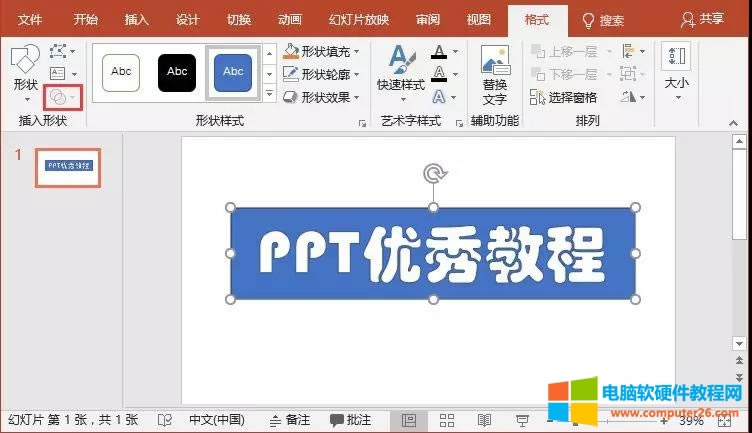
Task: Click the 搜索 tell-me search box
Action: click(603, 21)
